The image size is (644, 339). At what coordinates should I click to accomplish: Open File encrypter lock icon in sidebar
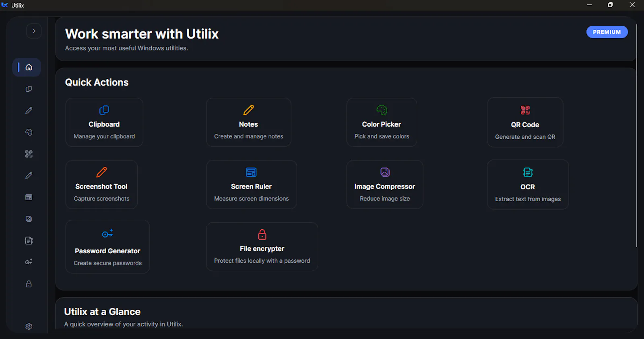click(29, 284)
